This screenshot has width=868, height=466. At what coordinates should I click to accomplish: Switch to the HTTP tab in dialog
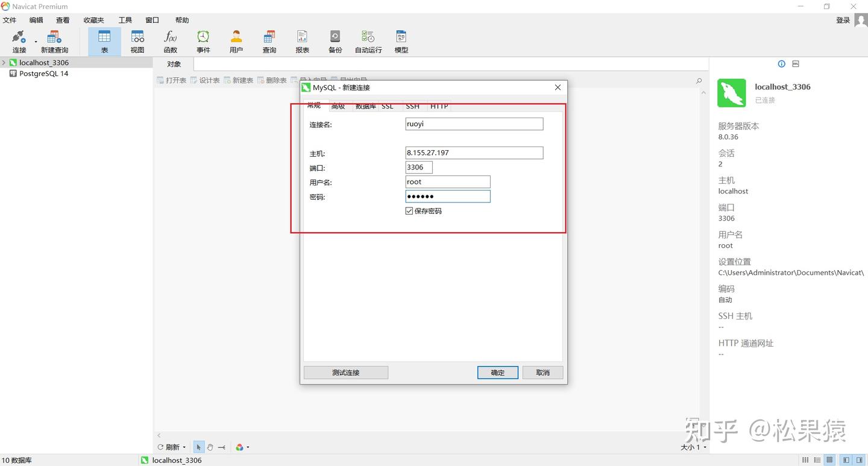439,106
